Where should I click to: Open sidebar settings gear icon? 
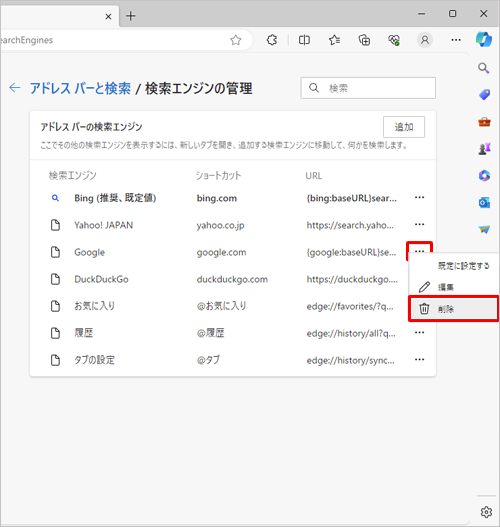coord(486,512)
